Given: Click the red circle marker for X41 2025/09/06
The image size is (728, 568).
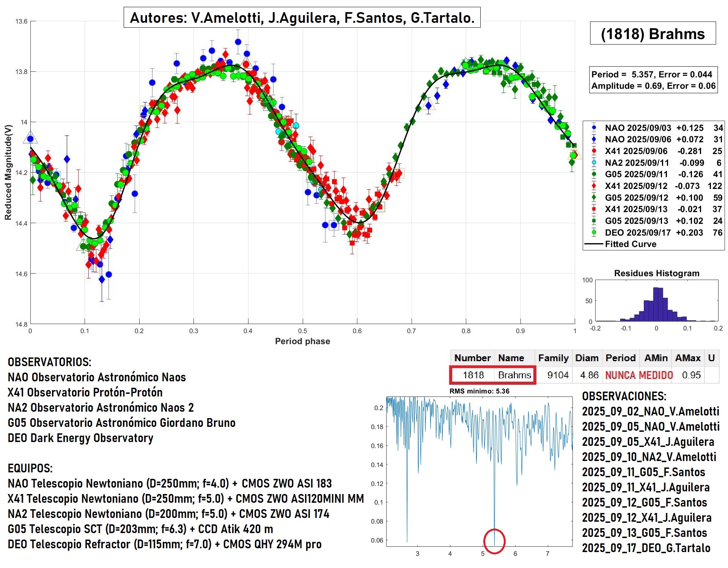Looking at the screenshot, I should click(594, 151).
